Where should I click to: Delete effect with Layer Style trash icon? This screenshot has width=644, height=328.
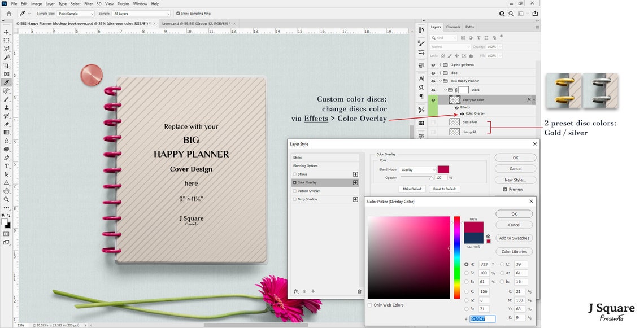click(359, 291)
